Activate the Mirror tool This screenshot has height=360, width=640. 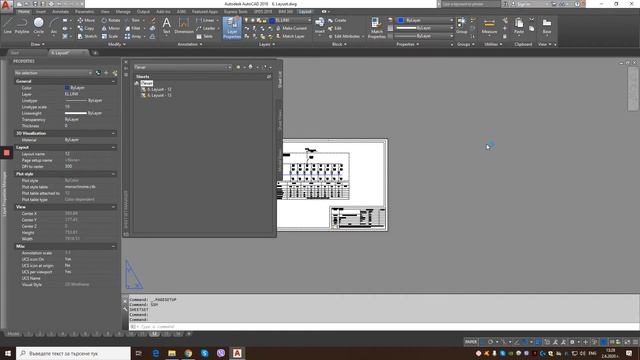coord(111,28)
